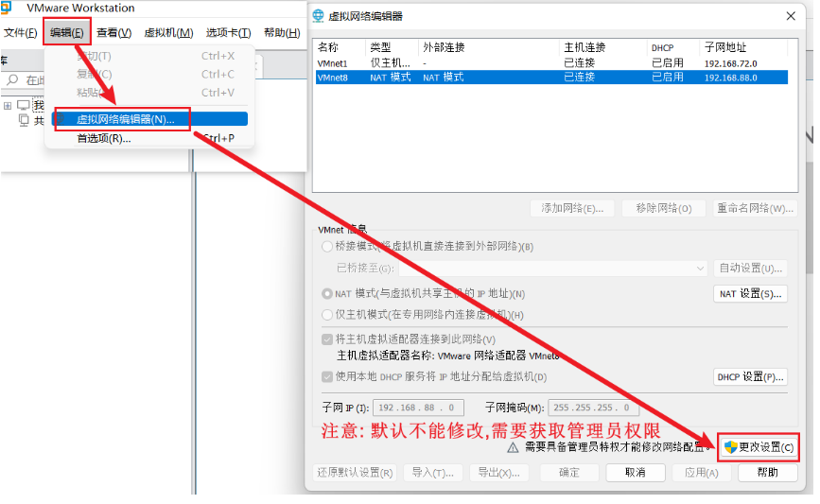The height and width of the screenshot is (504, 820).
Task: Select the VMnet8 row in network list
Action: click(551, 78)
